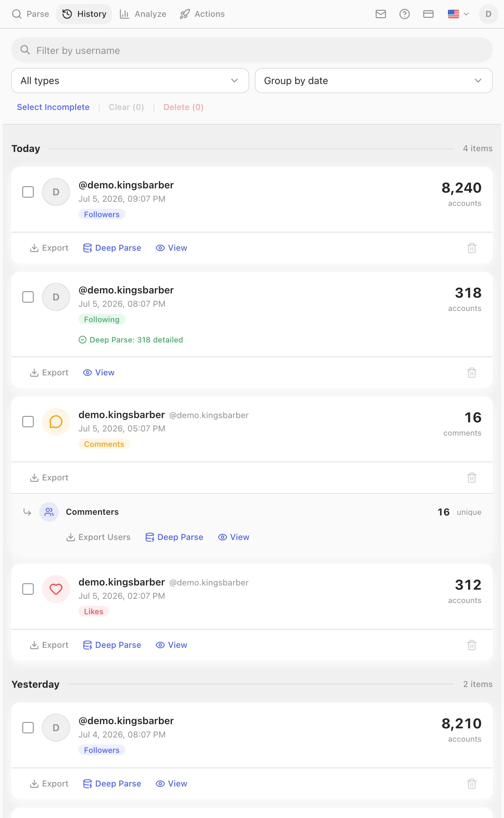Export the 8,240 accounts Followers entry

pyautogui.click(x=49, y=248)
